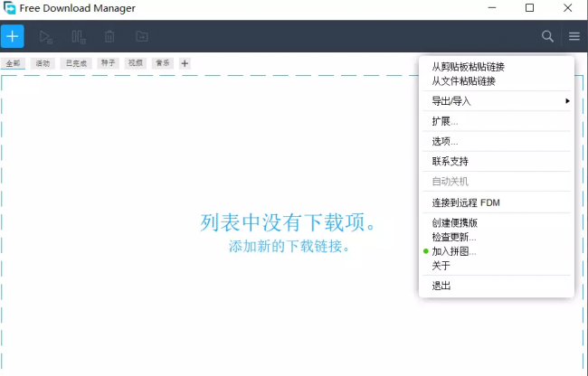Screen dimensions: 588x376
Task: Click the blue add download plus button
Action: pyautogui.click(x=13, y=36)
